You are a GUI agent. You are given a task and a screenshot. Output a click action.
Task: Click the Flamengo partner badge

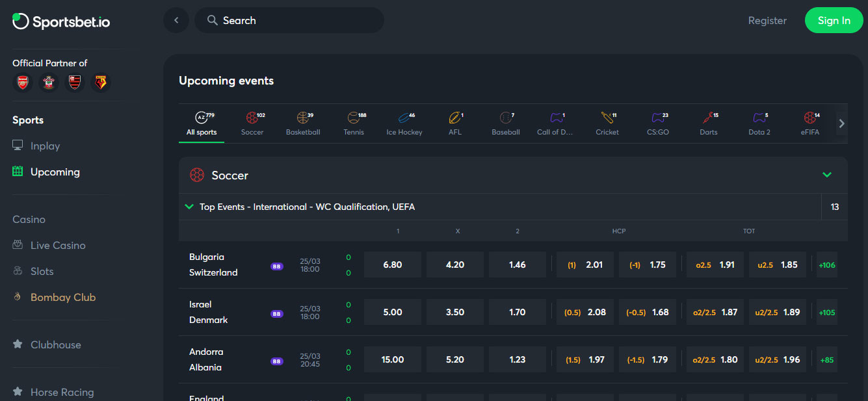coord(75,83)
